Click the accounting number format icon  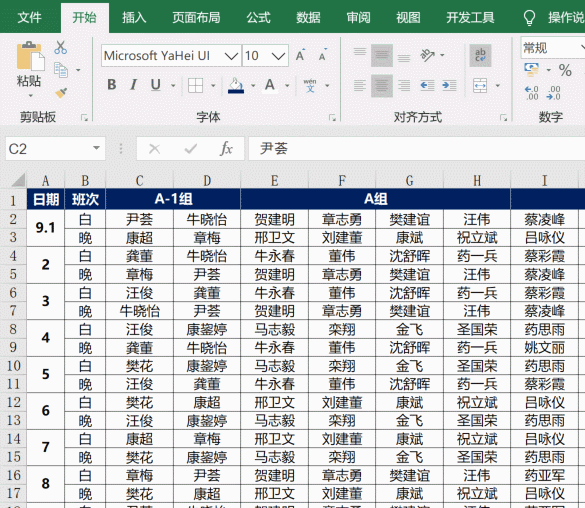coord(532,70)
